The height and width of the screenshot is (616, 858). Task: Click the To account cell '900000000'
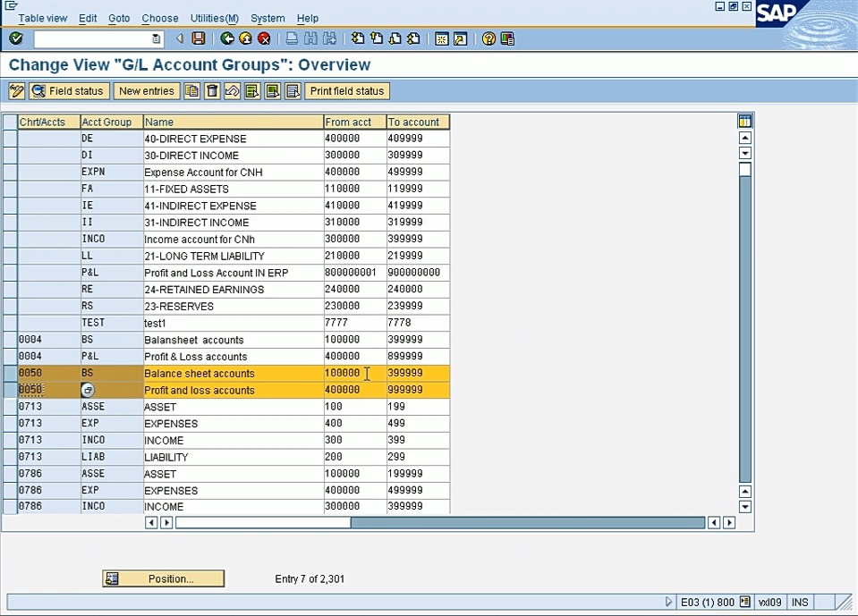click(418, 272)
